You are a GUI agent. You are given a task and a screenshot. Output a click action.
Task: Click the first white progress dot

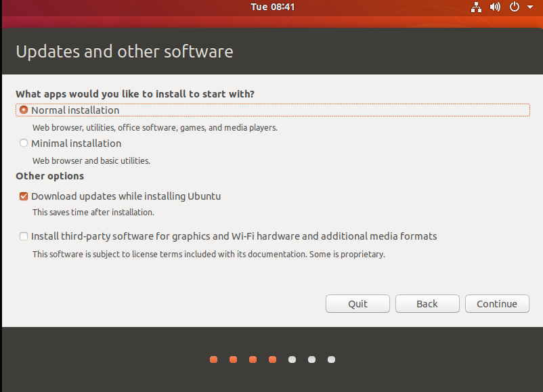292,360
